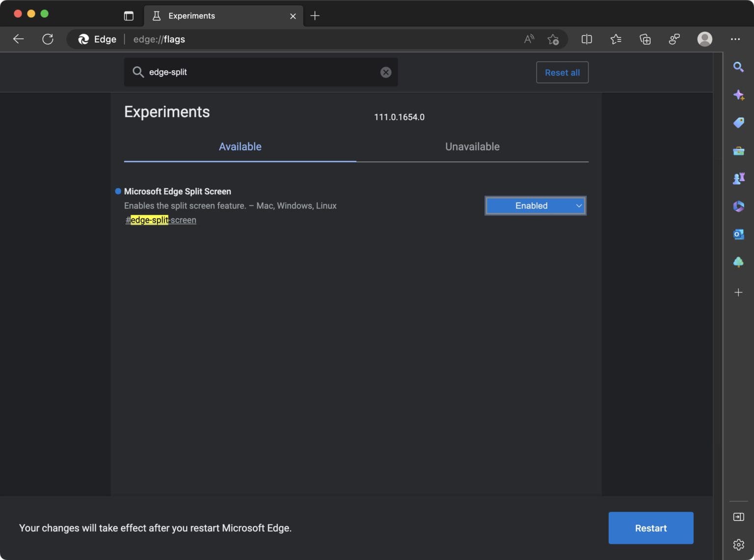Open the browser profile menu
The height and width of the screenshot is (560, 754).
(704, 39)
